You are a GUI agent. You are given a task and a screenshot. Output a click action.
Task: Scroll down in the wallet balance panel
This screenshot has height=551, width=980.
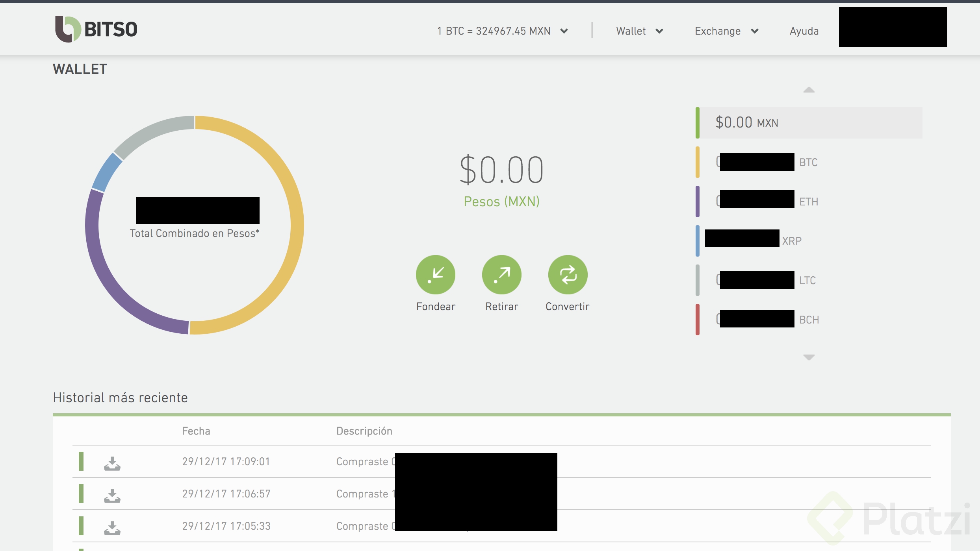coord(808,356)
